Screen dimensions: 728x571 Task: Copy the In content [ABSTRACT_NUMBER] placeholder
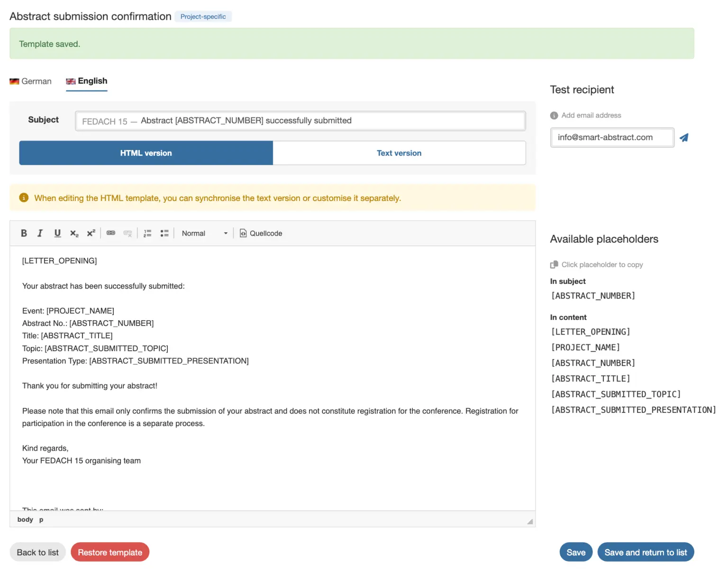click(593, 363)
